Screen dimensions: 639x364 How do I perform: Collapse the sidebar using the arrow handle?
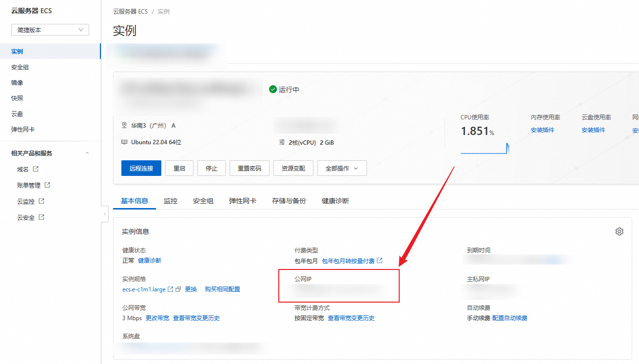(105, 214)
